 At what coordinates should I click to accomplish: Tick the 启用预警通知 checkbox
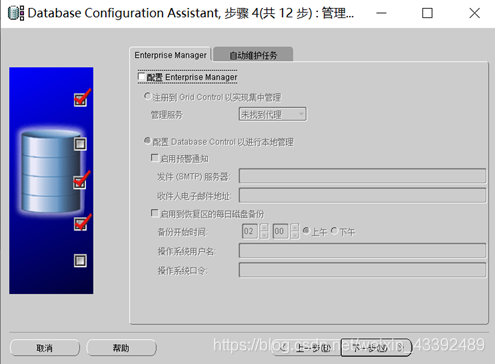pos(154,158)
